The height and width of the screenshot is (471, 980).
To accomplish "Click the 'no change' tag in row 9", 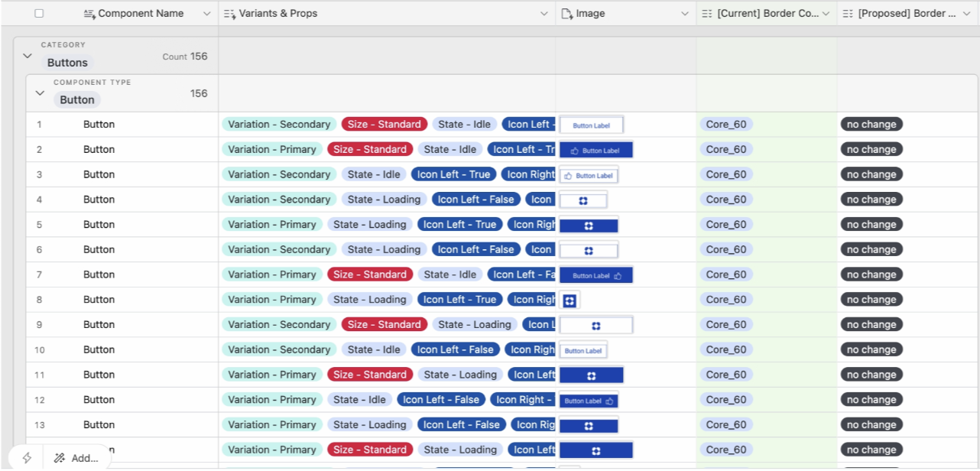I will coord(871,324).
